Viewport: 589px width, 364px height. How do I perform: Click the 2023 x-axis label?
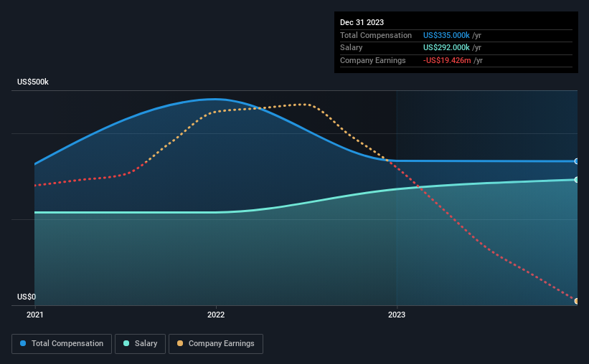pos(397,315)
